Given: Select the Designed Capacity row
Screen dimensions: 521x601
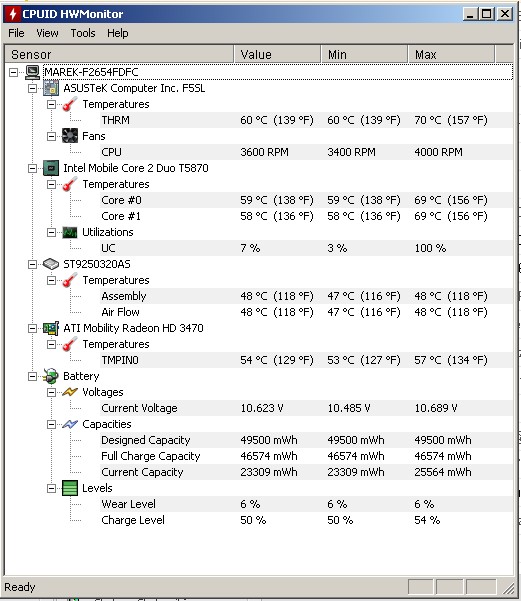Looking at the screenshot, I should 306,440.
